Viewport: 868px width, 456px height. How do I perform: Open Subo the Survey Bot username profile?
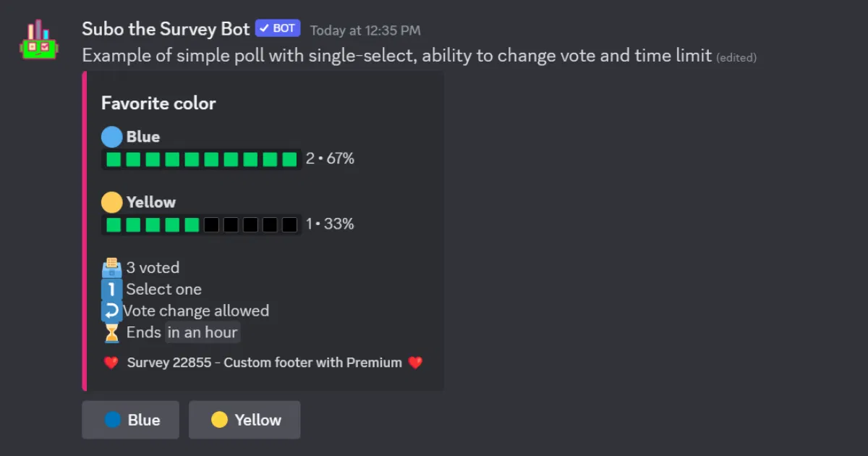(x=166, y=29)
